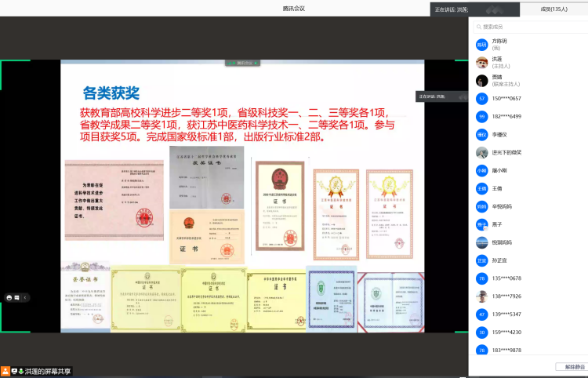Select member name 逆光下的微笑
Viewport: 588px width, 378px height.
[506, 153]
